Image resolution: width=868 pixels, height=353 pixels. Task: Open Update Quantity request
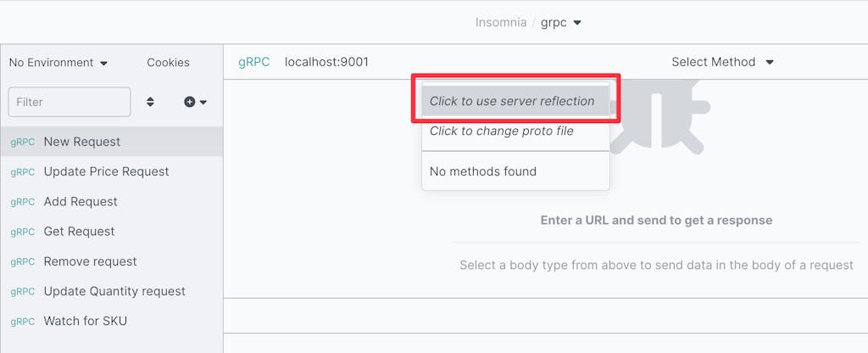[114, 291]
